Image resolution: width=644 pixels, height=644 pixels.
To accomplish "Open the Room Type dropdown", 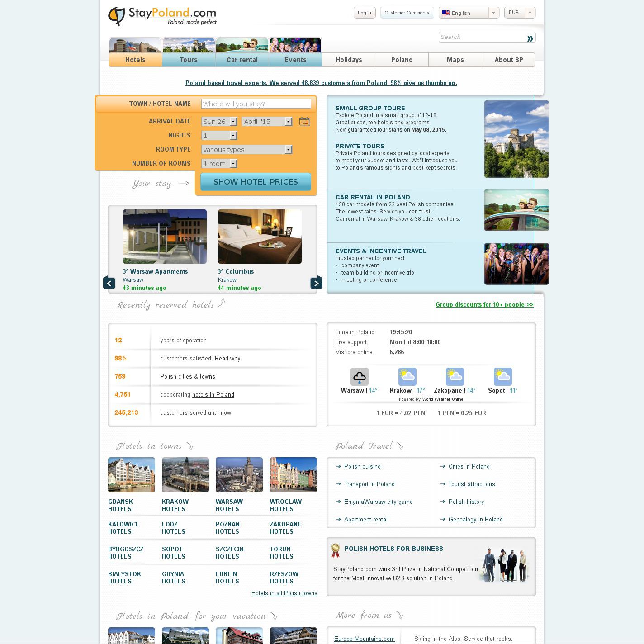I will (246, 149).
